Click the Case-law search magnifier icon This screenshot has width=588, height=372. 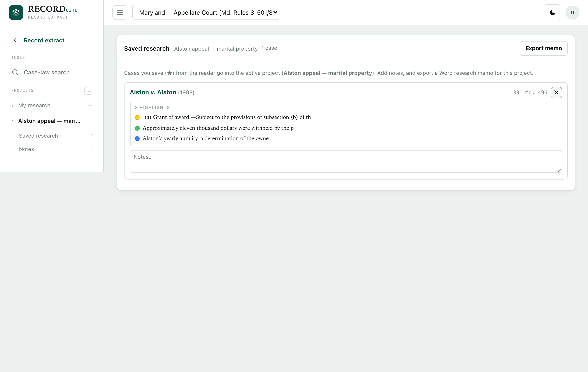tap(15, 72)
